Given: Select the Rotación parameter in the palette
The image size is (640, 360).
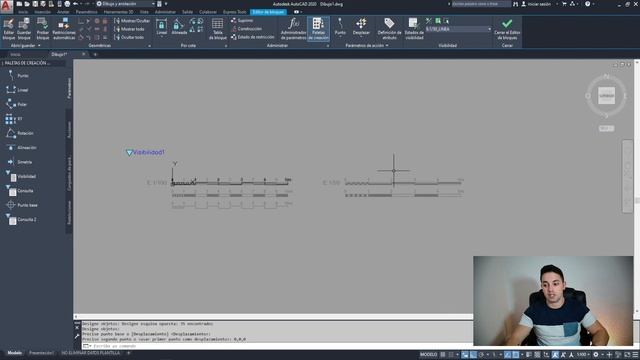Looking at the screenshot, I should click(20, 133).
